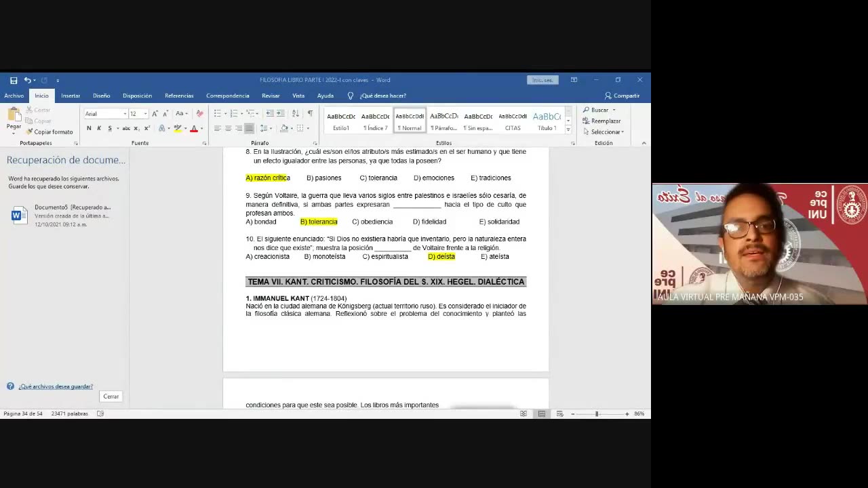Open the Seleccionar dropdown
This screenshot has height=488, width=868.
pos(604,132)
